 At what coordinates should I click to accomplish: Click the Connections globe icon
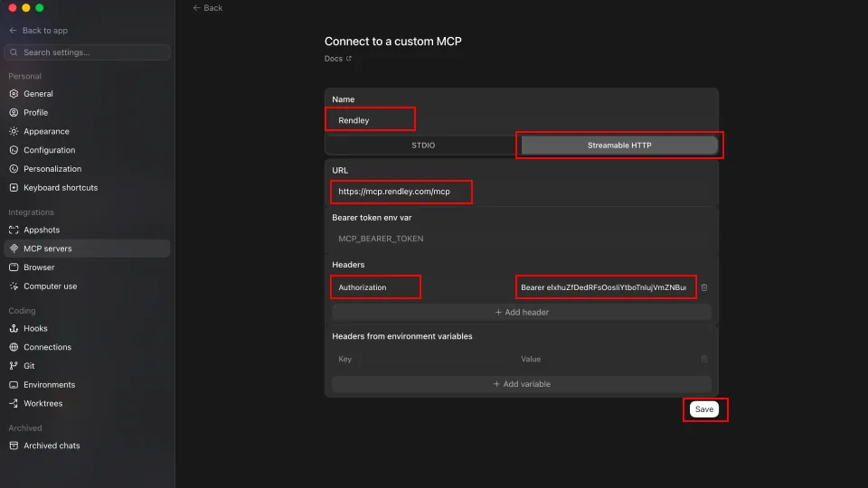[14, 347]
